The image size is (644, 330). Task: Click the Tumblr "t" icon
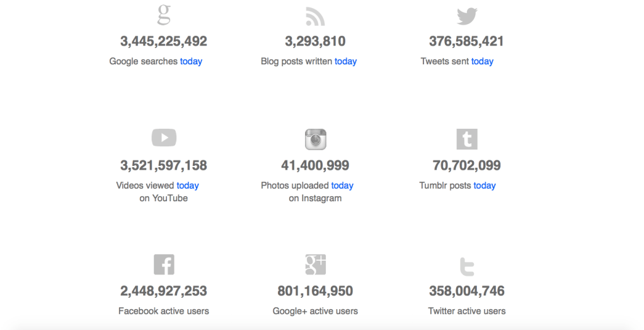pyautogui.click(x=467, y=139)
